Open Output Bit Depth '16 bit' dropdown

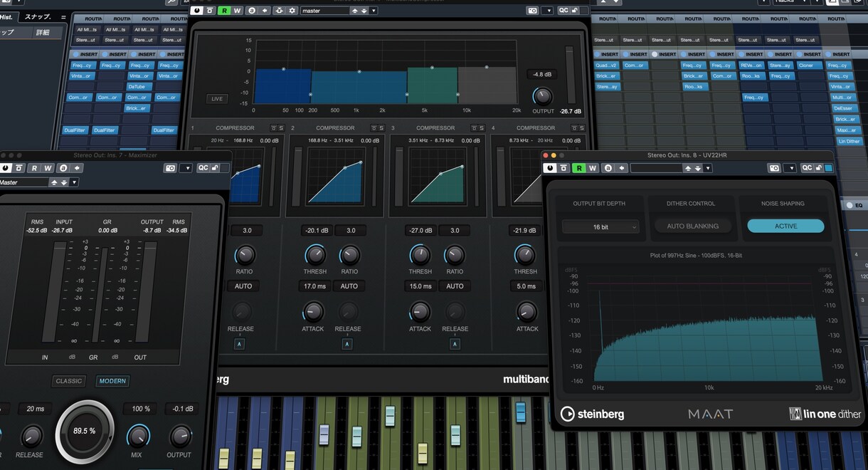[x=600, y=226]
